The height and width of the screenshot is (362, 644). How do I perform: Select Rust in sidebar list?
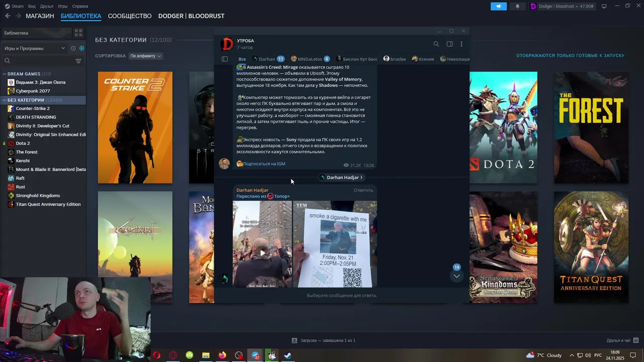[x=21, y=187]
